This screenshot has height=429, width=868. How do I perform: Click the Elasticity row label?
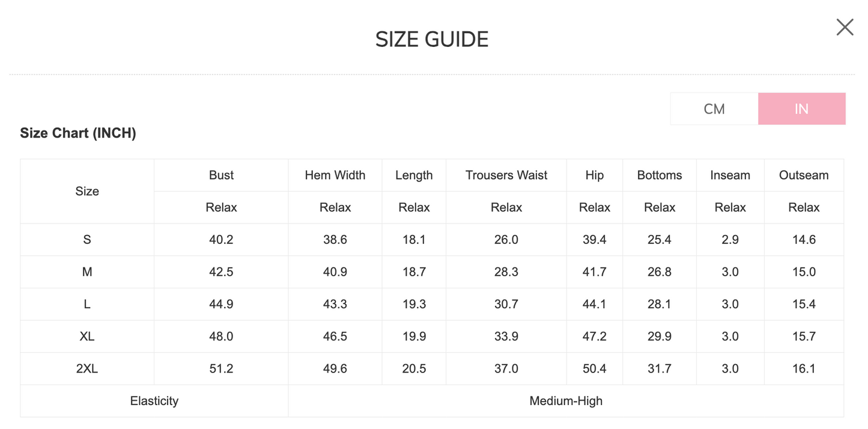pos(154,401)
